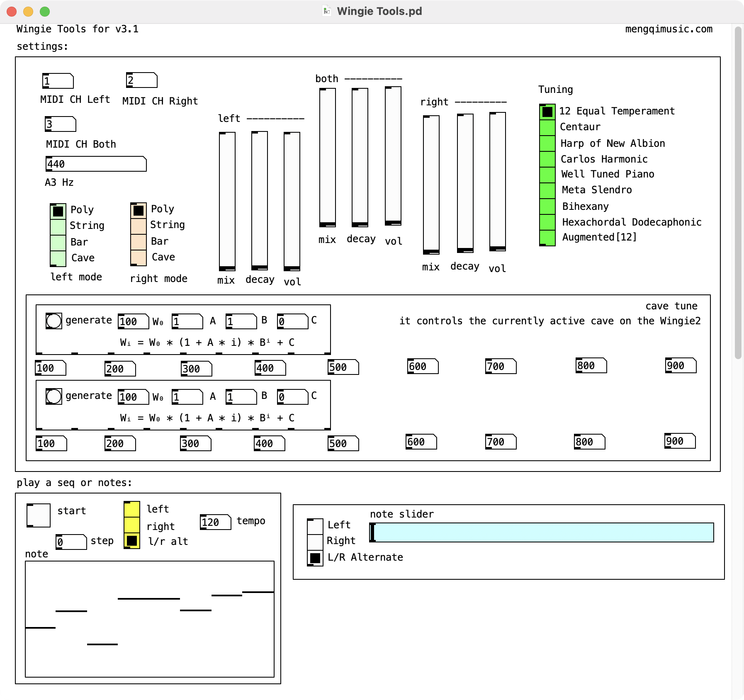
Task: Click the left mix slider
Action: coord(227,202)
